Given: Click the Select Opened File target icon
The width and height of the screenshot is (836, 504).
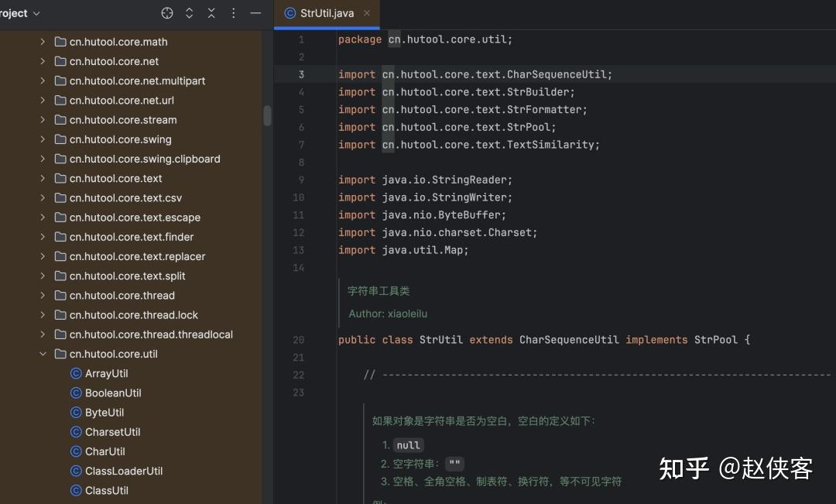Looking at the screenshot, I should [167, 13].
